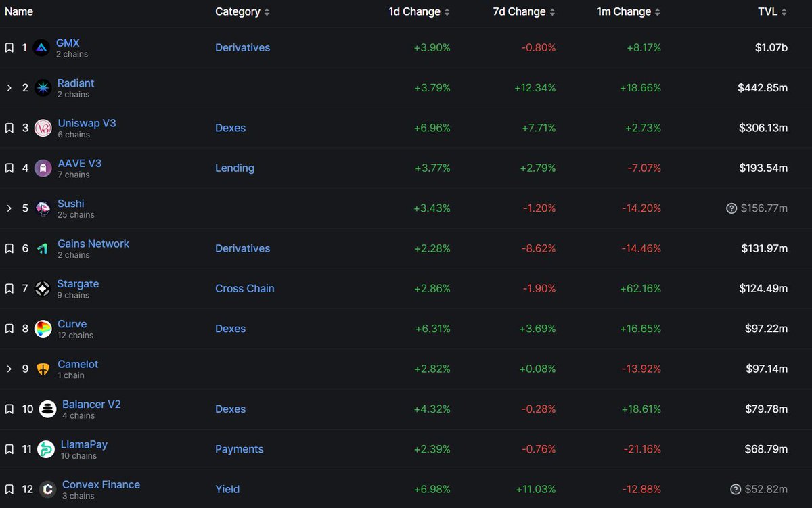The width and height of the screenshot is (812, 508).
Task: Select LlamaPay 1m change -21.16%
Action: click(x=642, y=449)
